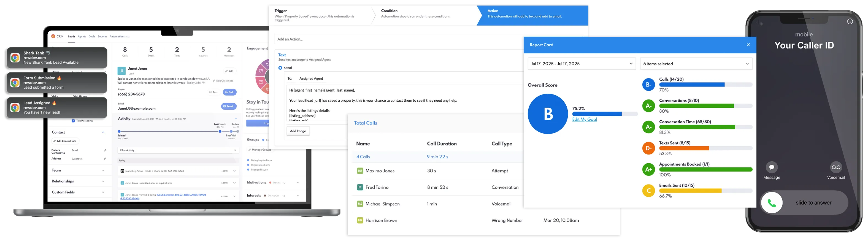The height and width of the screenshot is (241, 868).
Task: Click the Add Image button
Action: pos(298,131)
